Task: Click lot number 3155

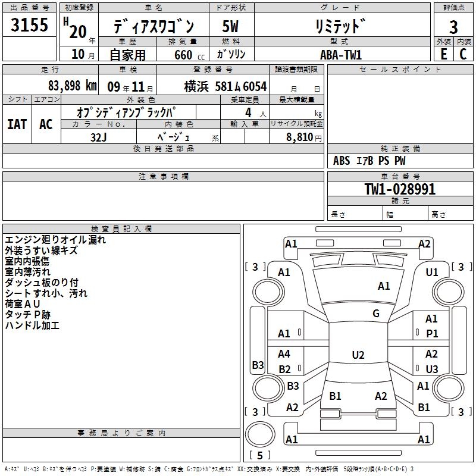Action: 30,26
